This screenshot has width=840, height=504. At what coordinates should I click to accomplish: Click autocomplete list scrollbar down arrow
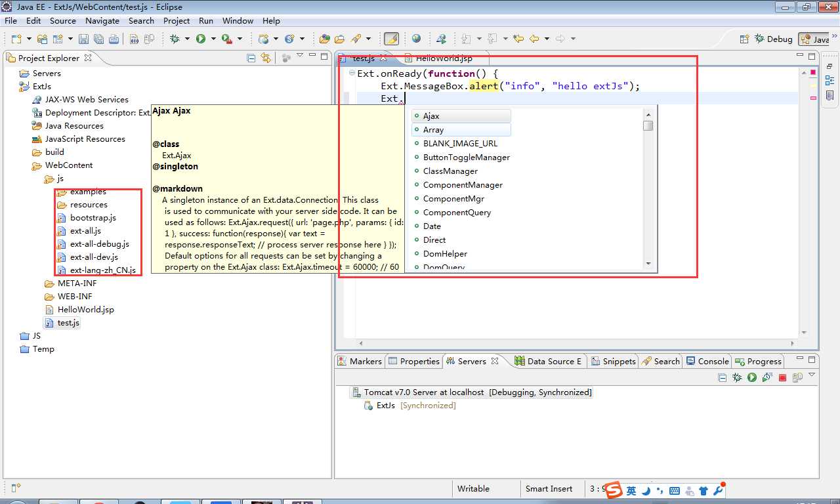(x=648, y=264)
